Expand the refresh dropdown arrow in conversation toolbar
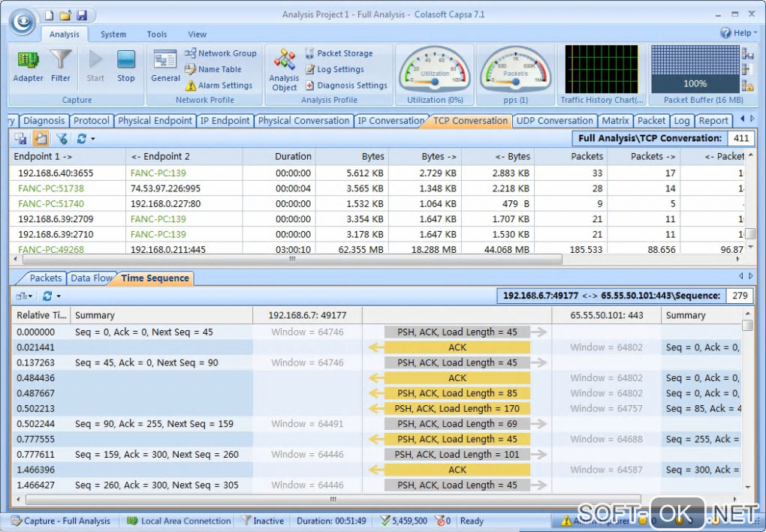Screen dimensions: 766x532 click(x=93, y=139)
